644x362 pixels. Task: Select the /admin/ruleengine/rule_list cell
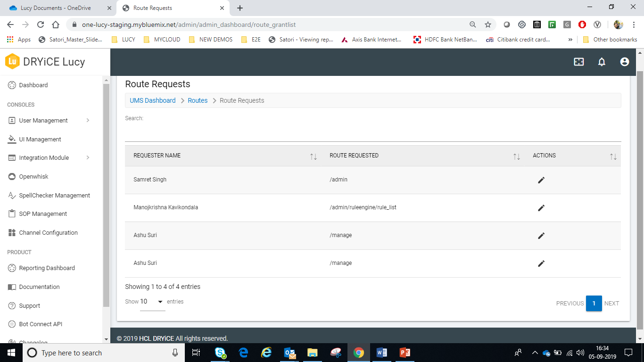pyautogui.click(x=363, y=207)
